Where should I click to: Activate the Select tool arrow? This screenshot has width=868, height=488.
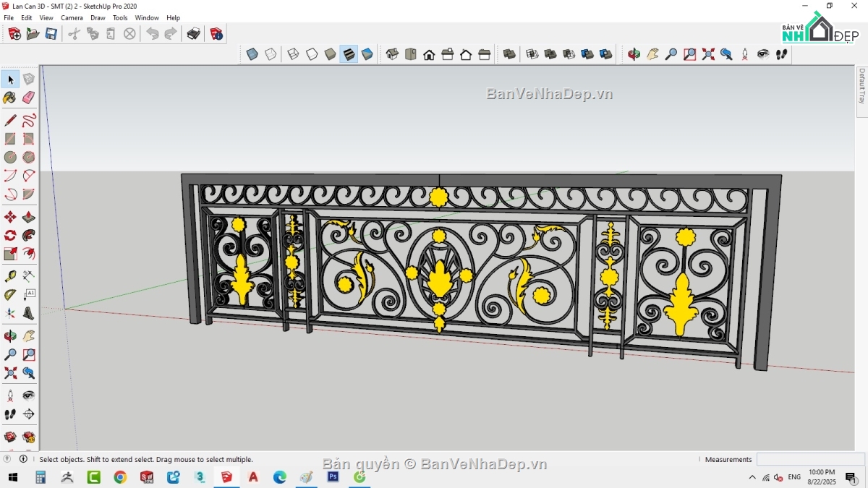click(10, 79)
